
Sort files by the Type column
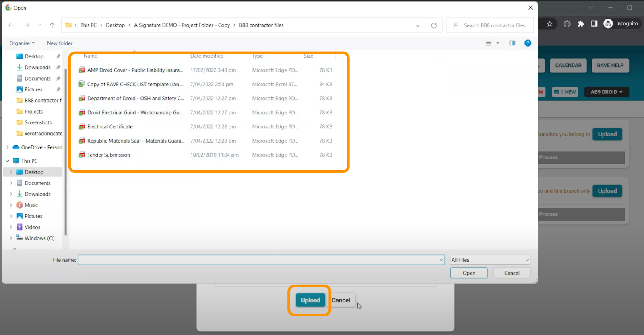(x=258, y=56)
